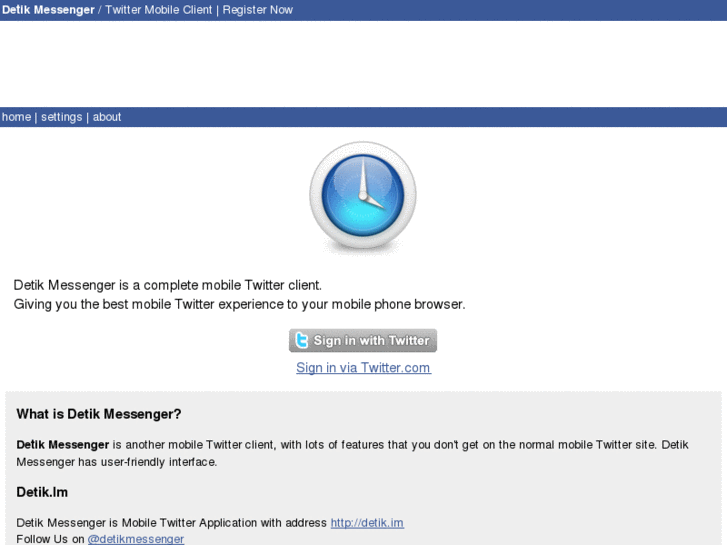
Task: Click Register Now in the header
Action: [x=258, y=10]
